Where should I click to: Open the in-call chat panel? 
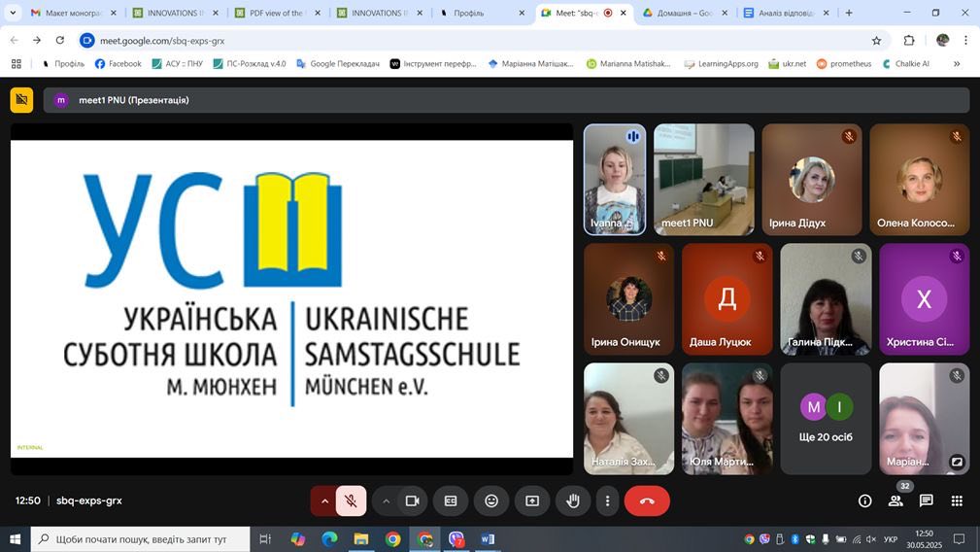pyautogui.click(x=927, y=500)
